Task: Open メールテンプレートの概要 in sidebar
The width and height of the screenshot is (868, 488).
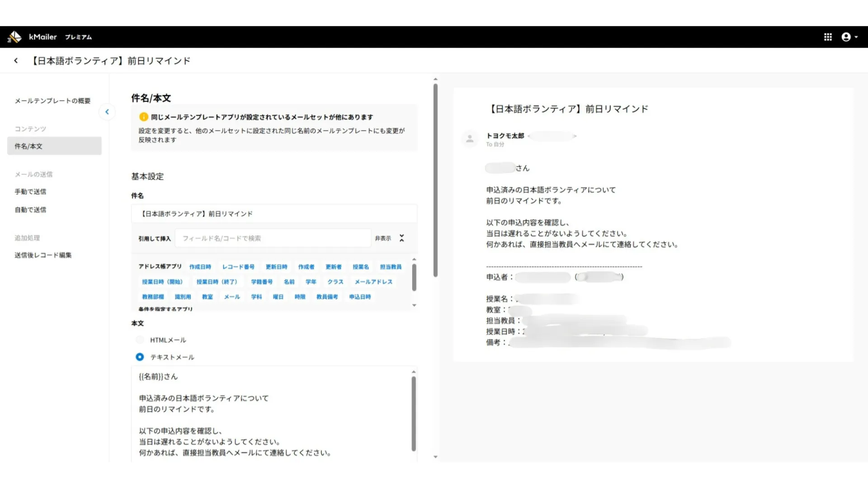Action: point(52,101)
